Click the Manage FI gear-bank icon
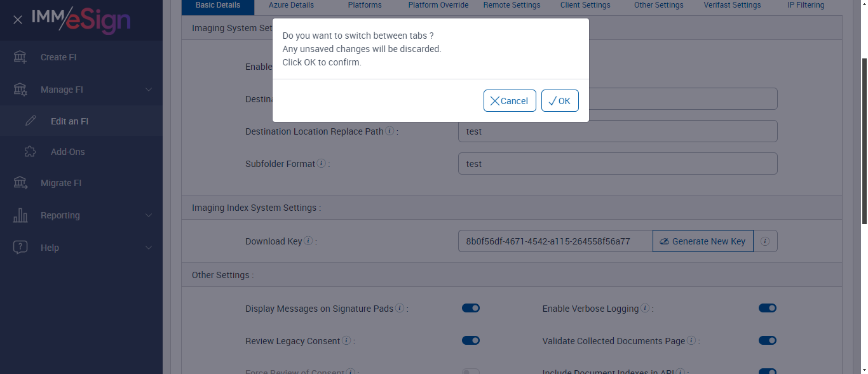The height and width of the screenshot is (374, 868). (20, 90)
